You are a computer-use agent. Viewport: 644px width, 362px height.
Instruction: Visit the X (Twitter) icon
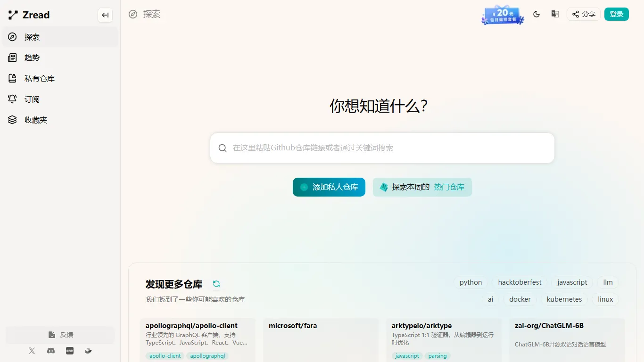click(x=32, y=351)
